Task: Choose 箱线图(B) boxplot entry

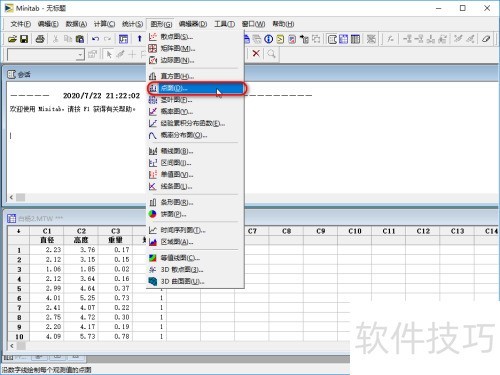Action: (x=195, y=151)
